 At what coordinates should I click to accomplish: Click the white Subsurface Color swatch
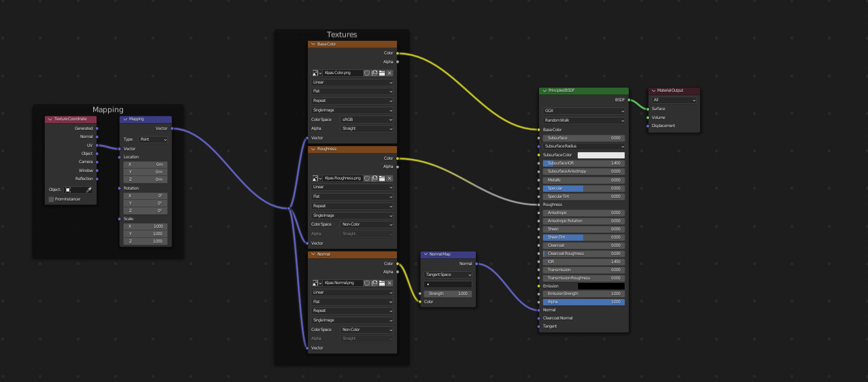click(x=601, y=155)
